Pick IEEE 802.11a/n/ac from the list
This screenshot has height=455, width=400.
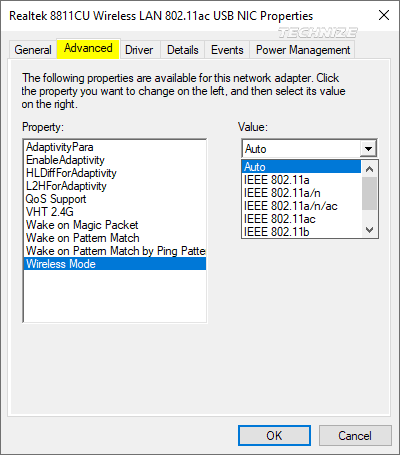pyautogui.click(x=301, y=206)
